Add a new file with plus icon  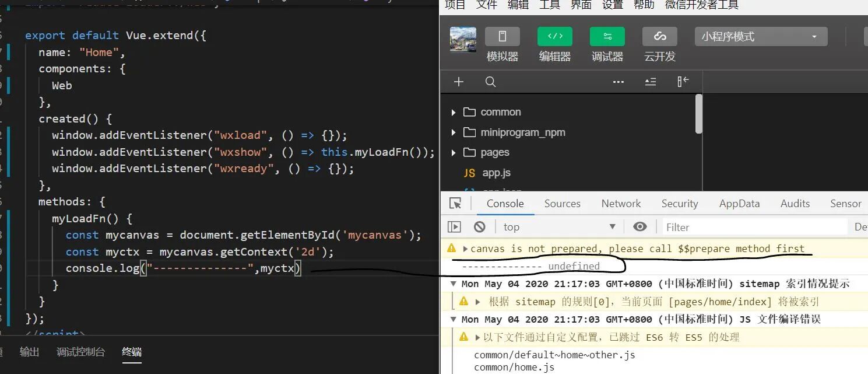[x=459, y=82]
